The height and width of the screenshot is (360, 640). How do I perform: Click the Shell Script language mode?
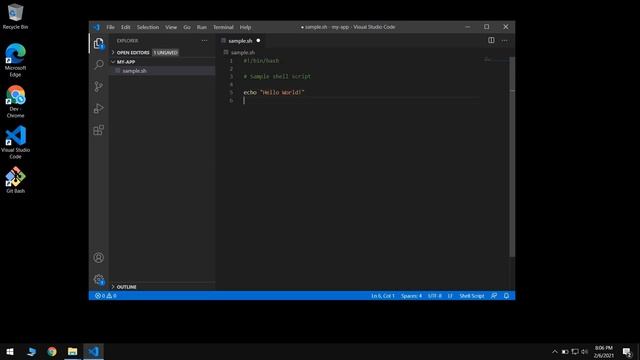tap(472, 296)
